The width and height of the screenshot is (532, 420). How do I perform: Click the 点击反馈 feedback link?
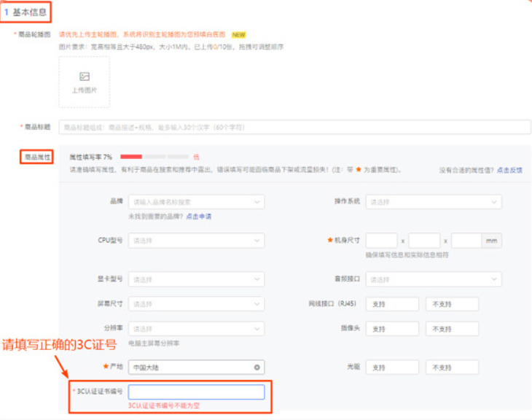tap(509, 170)
